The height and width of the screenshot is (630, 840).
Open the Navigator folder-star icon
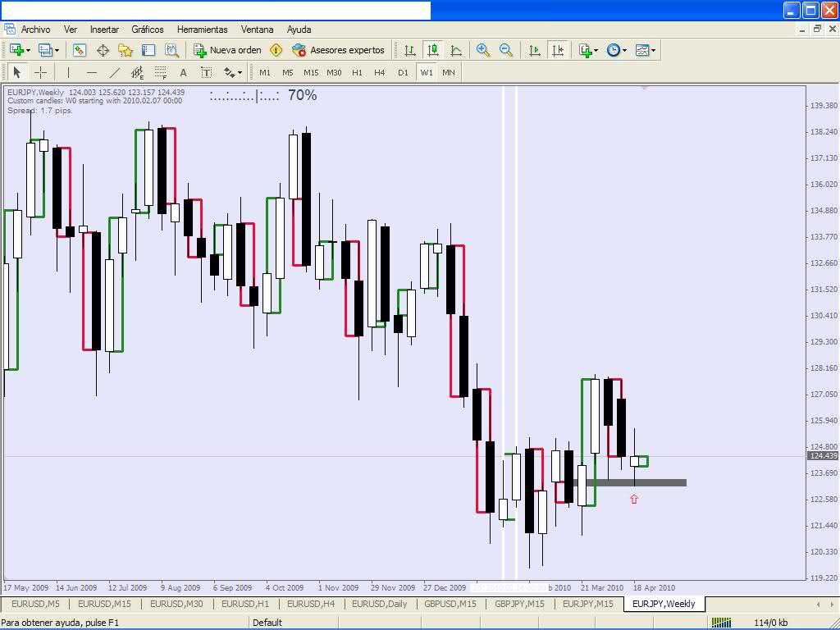coord(126,50)
